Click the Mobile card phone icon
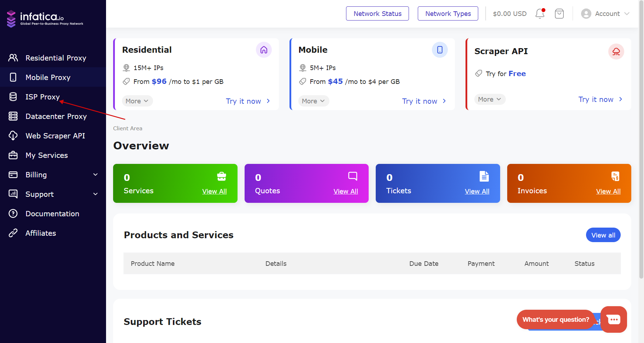Screen dimensions: 644x343 (440, 50)
